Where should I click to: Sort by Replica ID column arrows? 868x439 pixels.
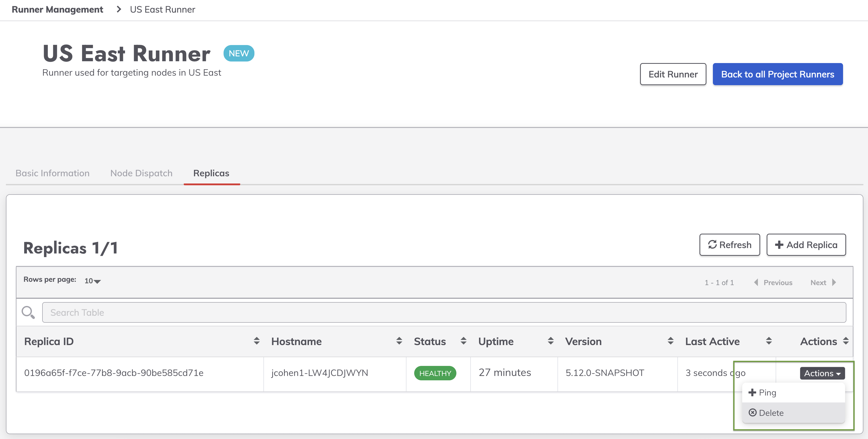256,341
